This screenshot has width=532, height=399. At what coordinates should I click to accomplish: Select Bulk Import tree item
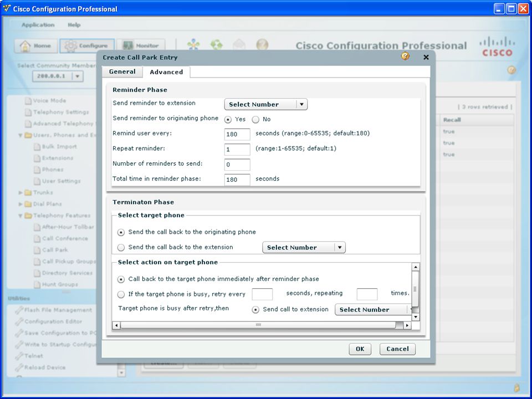59,146
